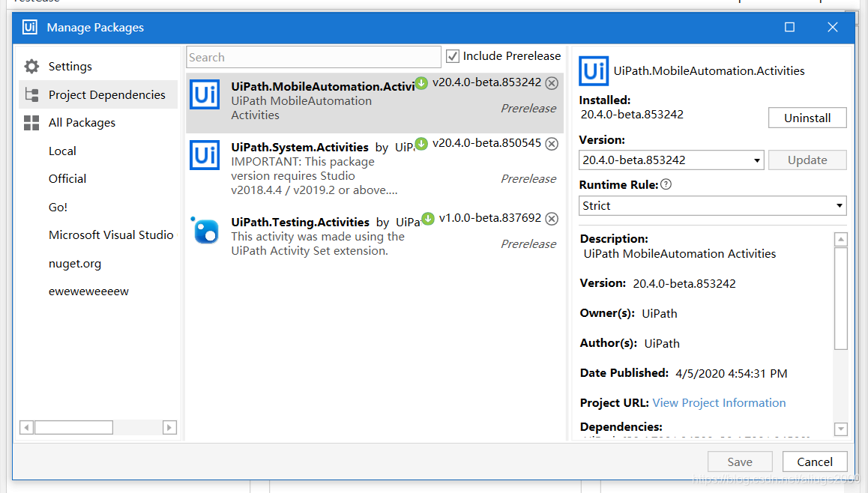
Task: Click UiPath.System.Activities package logo
Action: [205, 155]
